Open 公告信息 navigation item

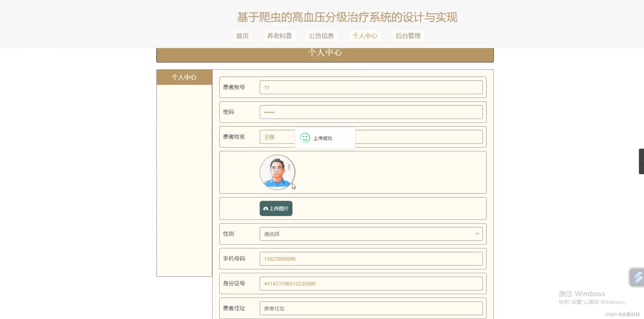pos(321,36)
